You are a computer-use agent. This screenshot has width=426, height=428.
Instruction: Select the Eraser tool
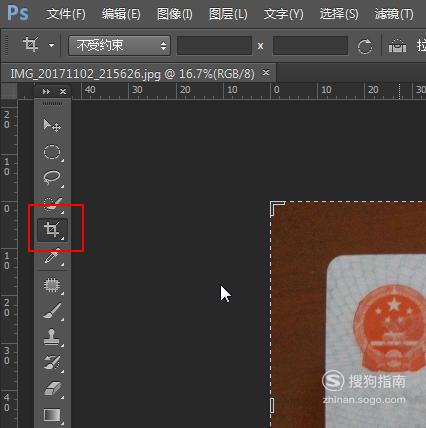(52, 389)
